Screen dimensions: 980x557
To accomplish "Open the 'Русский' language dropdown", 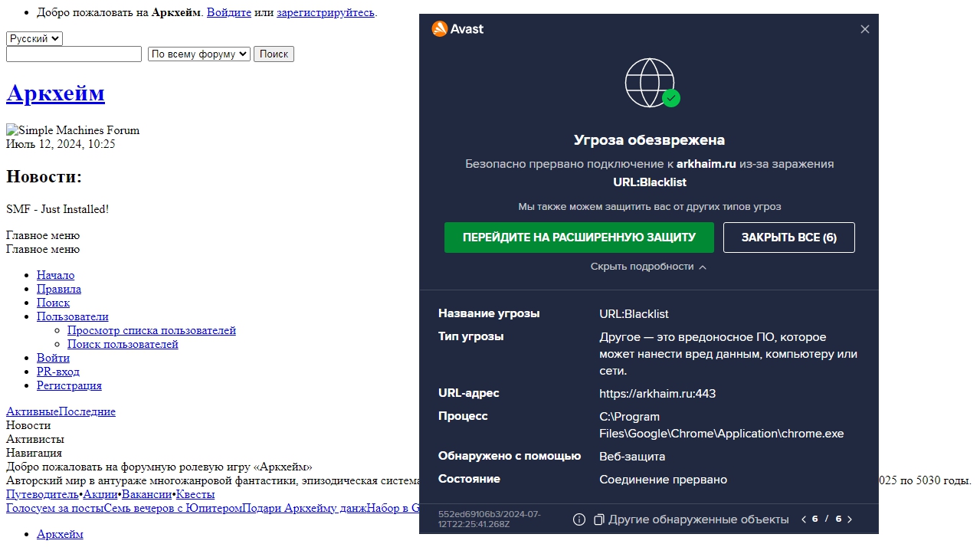I will 34,38.
